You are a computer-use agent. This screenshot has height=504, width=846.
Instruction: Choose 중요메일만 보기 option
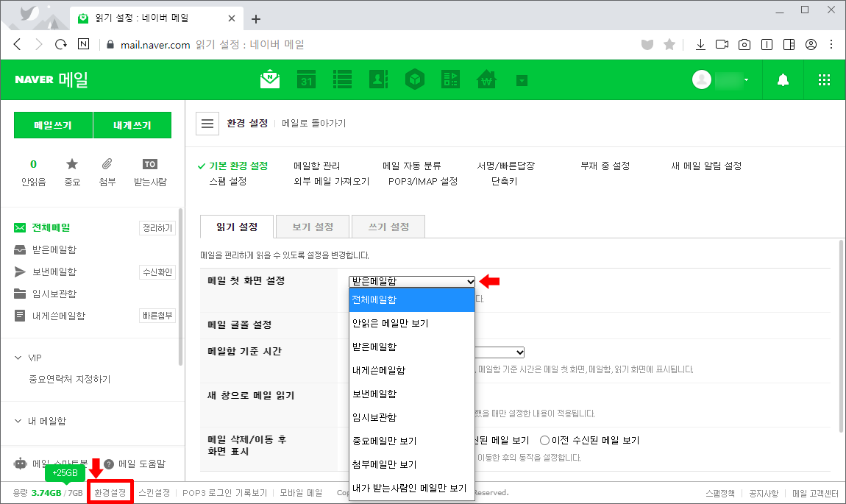coord(412,441)
